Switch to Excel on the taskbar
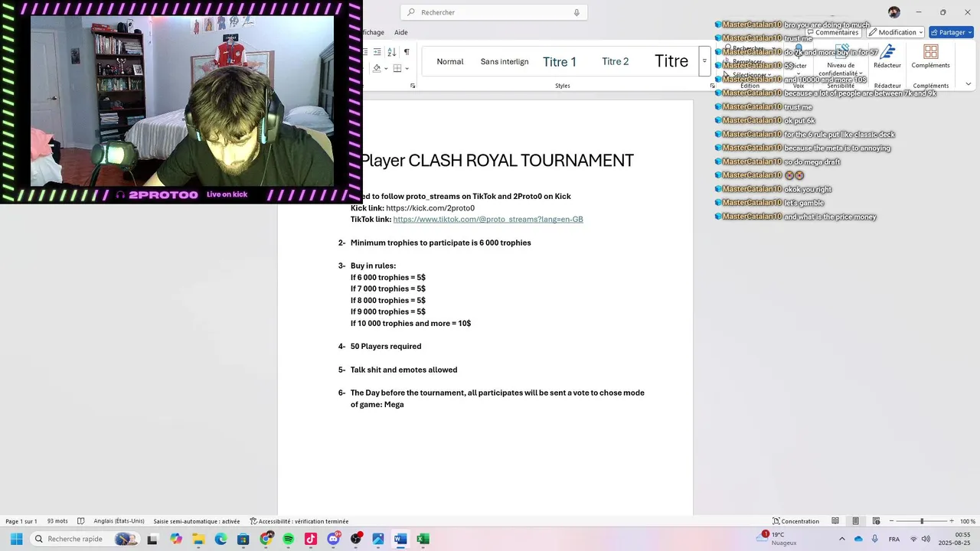The image size is (980, 551). (x=423, y=539)
